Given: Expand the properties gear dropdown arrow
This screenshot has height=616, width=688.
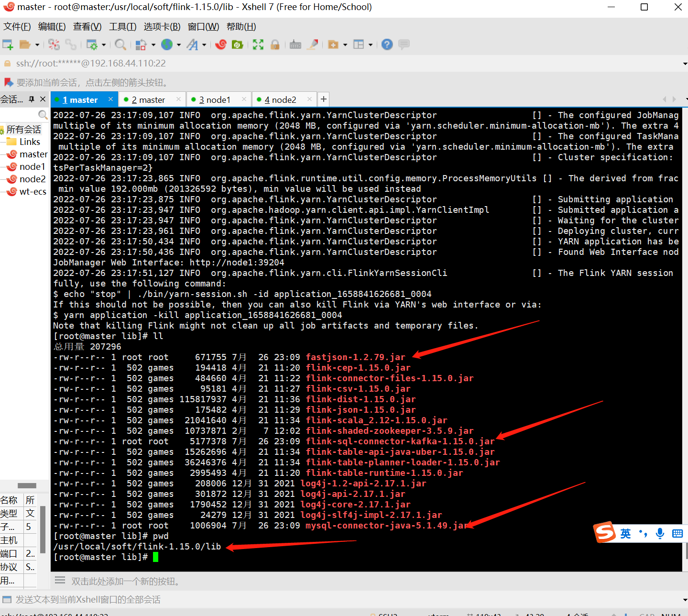Looking at the screenshot, I should tap(103, 45).
